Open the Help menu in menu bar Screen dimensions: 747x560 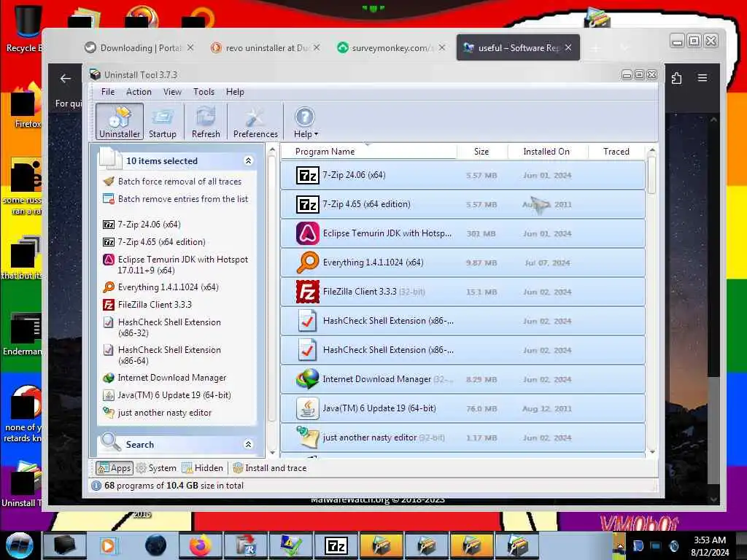point(235,92)
